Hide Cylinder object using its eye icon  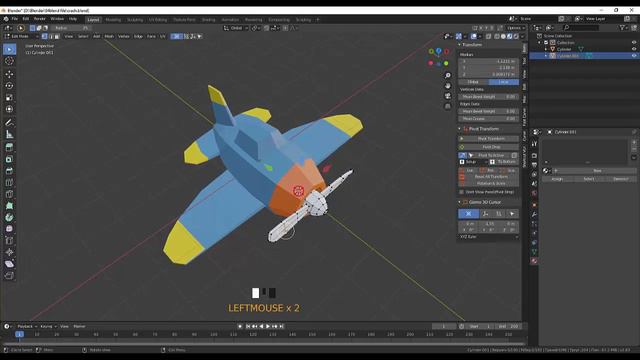(x=634, y=49)
